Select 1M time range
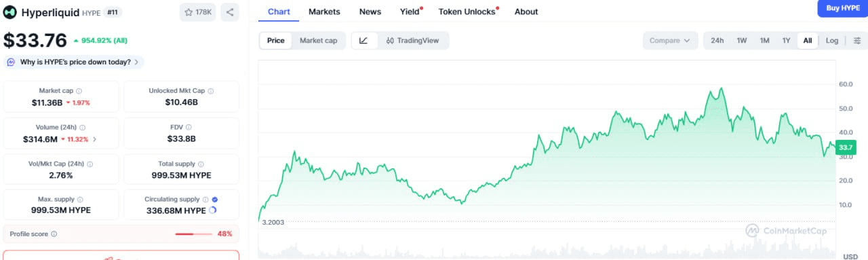The height and width of the screenshot is (260, 868). (x=764, y=41)
